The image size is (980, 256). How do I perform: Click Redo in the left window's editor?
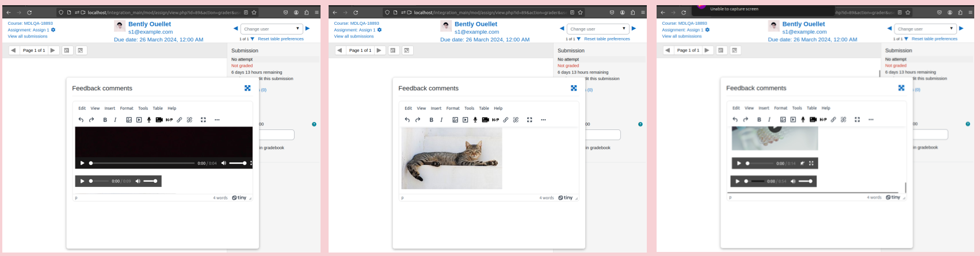tap(91, 120)
